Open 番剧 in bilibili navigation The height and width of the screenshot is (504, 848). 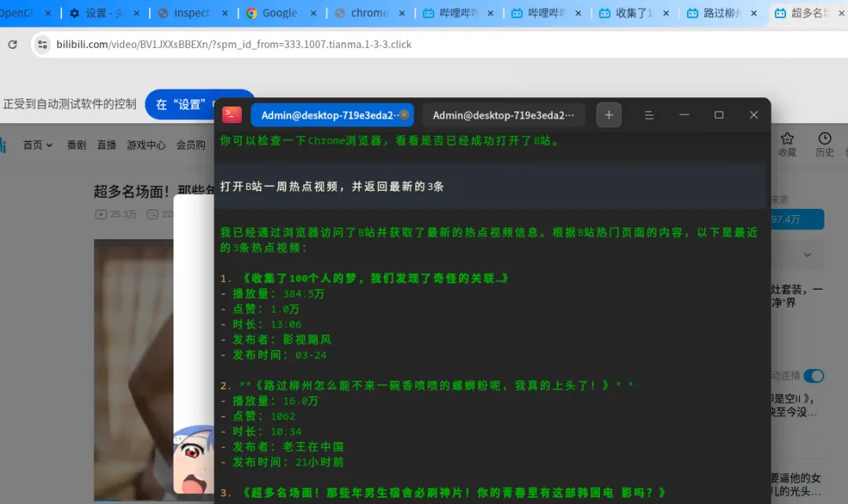pyautogui.click(x=76, y=145)
